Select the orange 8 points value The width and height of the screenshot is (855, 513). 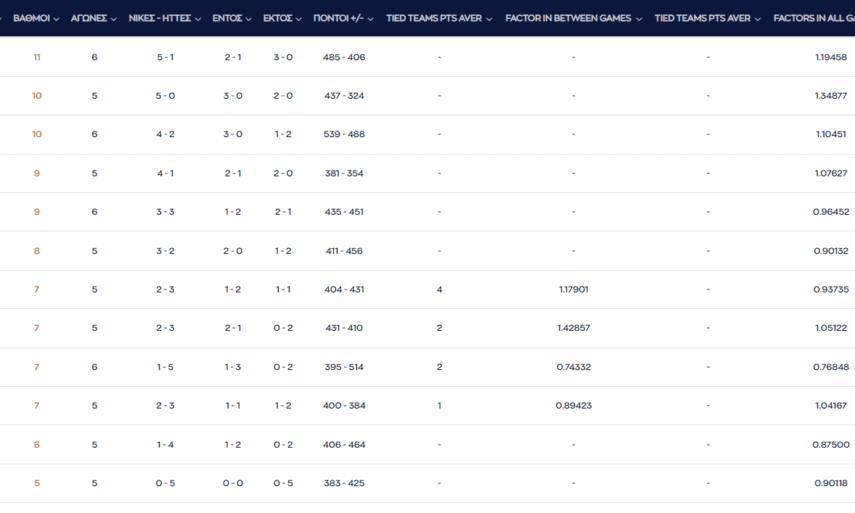pos(37,251)
